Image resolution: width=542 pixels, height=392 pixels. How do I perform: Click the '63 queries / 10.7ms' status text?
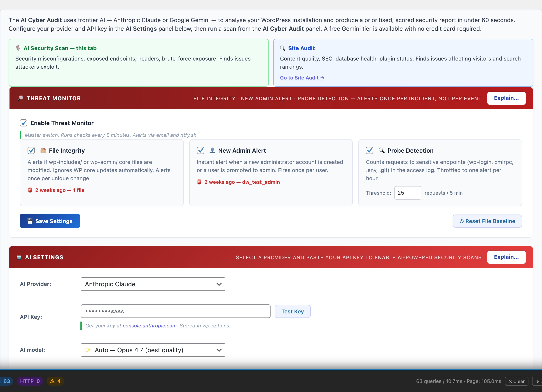tap(439, 381)
